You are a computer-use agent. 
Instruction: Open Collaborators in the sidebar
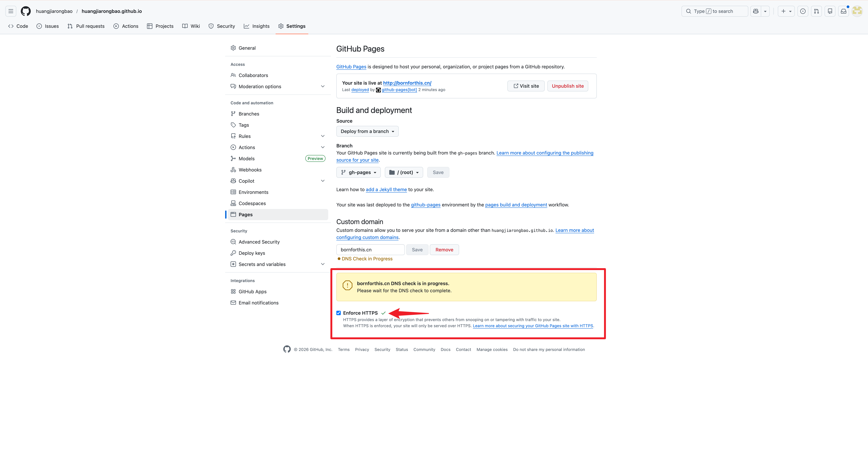(278, 75)
